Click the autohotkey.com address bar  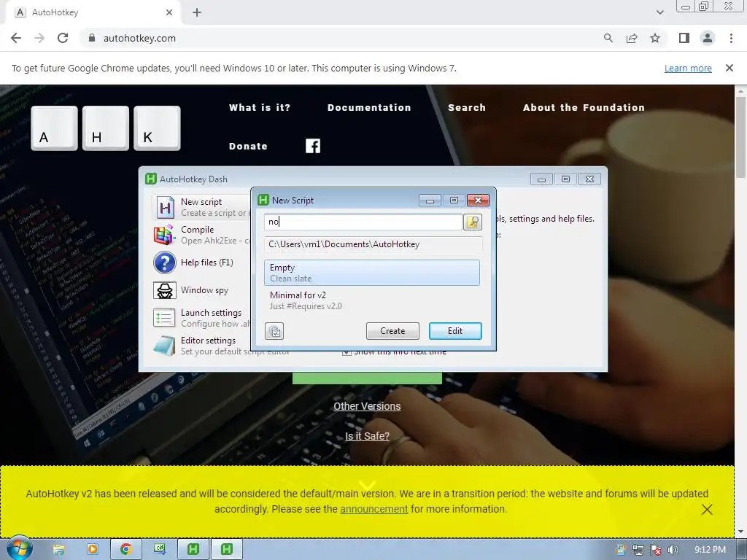coord(343,38)
